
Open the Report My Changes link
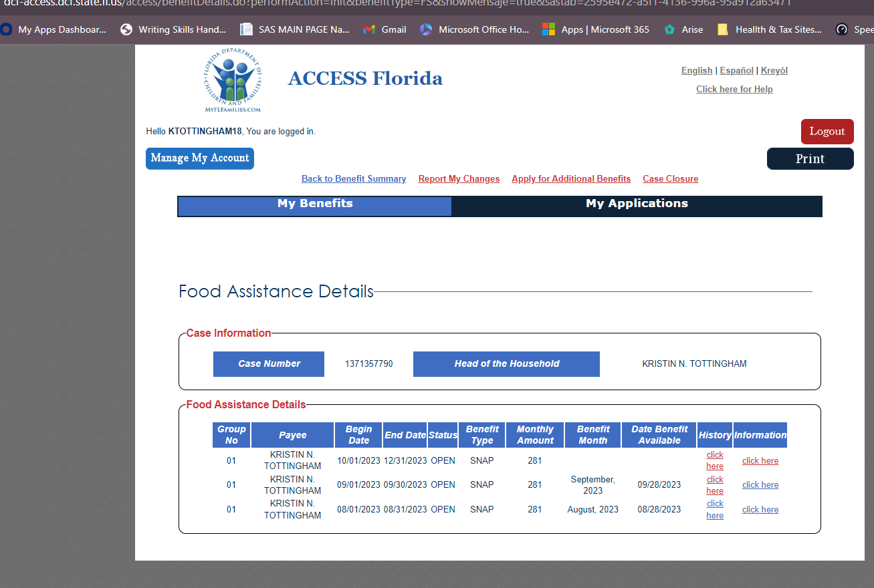(459, 179)
